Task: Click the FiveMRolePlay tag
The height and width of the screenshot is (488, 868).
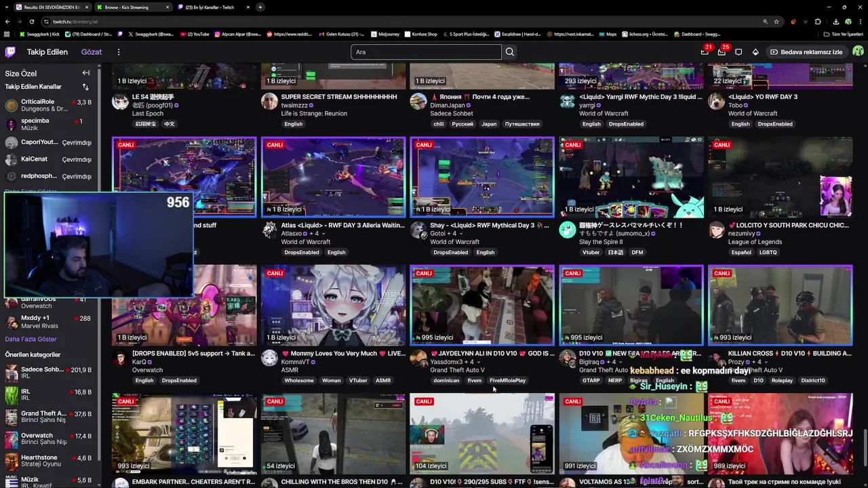Action: [x=507, y=380]
